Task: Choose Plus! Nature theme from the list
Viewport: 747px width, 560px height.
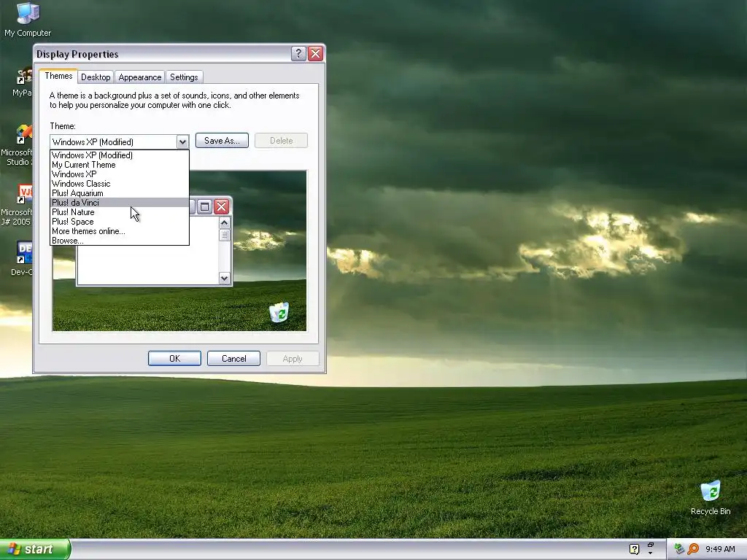Action: coord(119,212)
